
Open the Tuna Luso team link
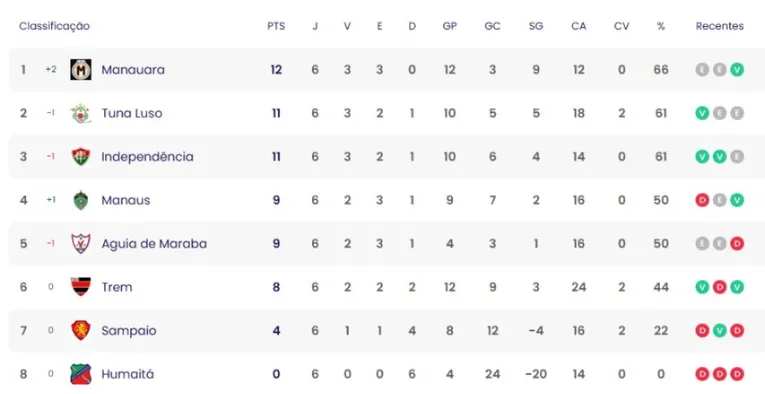(x=132, y=113)
